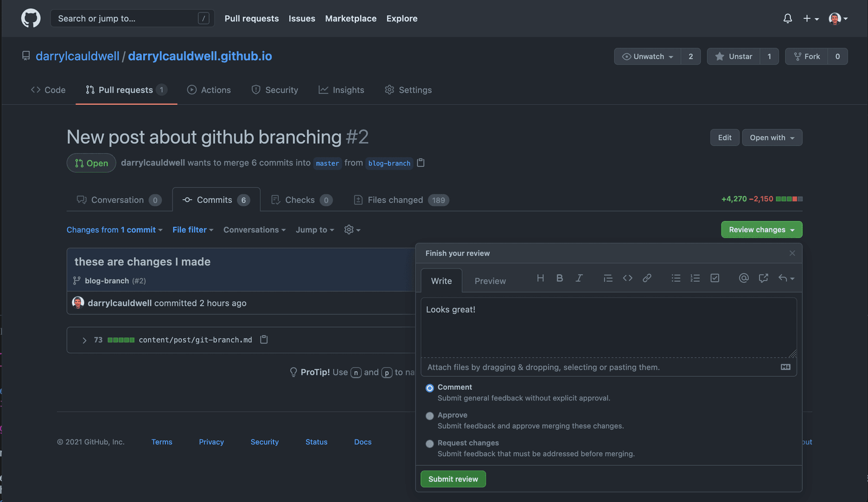Select the Approve radio button

pos(430,416)
